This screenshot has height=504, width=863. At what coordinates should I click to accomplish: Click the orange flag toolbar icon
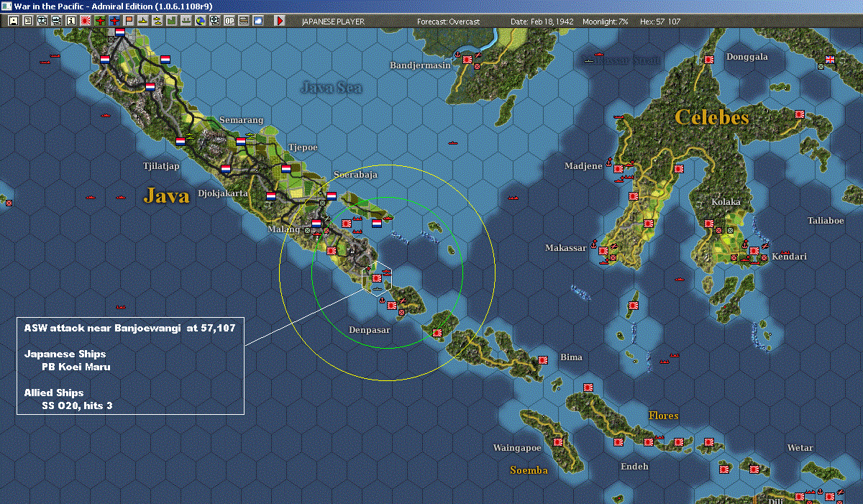click(129, 21)
